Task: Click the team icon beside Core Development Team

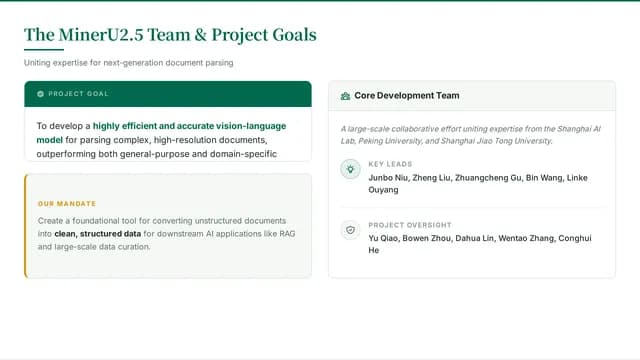Action: click(345, 96)
